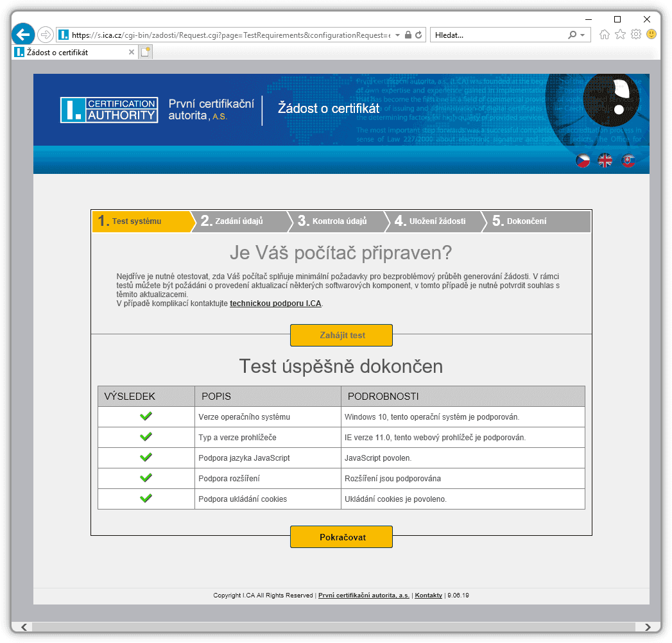The width and height of the screenshot is (672, 643).
Task: Click the Zahájit test button
Action: pyautogui.click(x=341, y=336)
